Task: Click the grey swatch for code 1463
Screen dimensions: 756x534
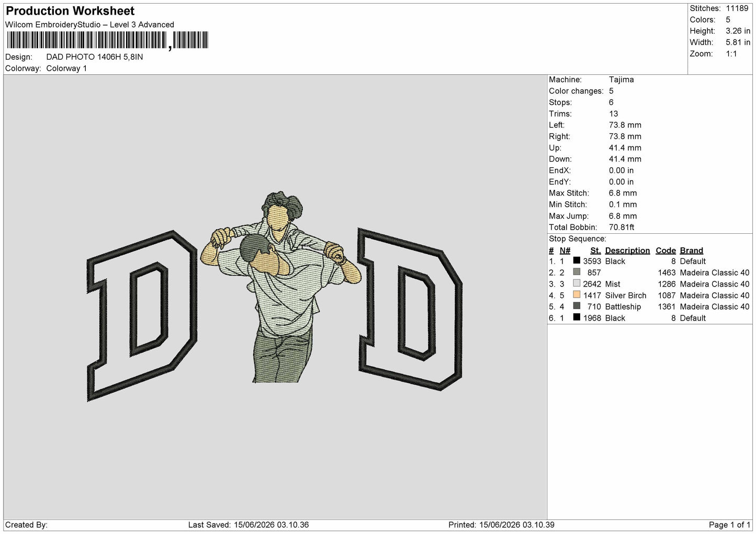Action: click(577, 272)
